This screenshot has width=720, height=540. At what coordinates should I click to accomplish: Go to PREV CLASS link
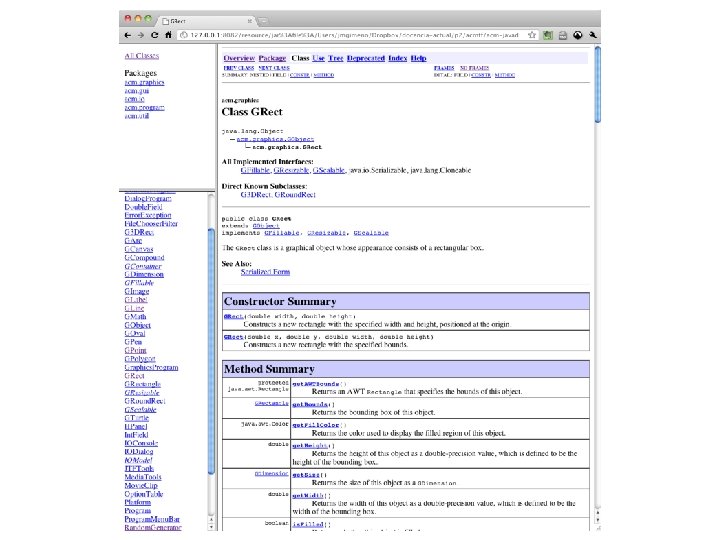point(239,68)
